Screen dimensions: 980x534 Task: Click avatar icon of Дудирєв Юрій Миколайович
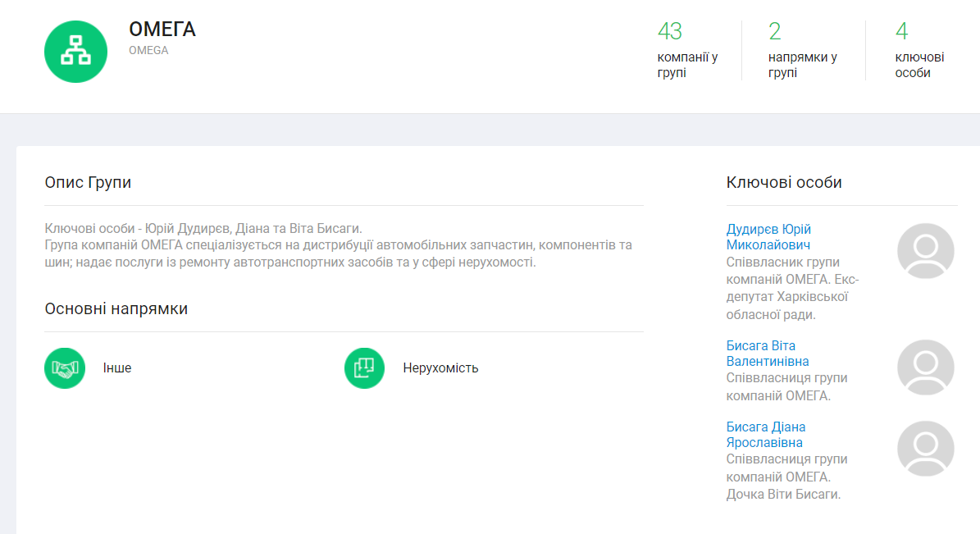[925, 251]
